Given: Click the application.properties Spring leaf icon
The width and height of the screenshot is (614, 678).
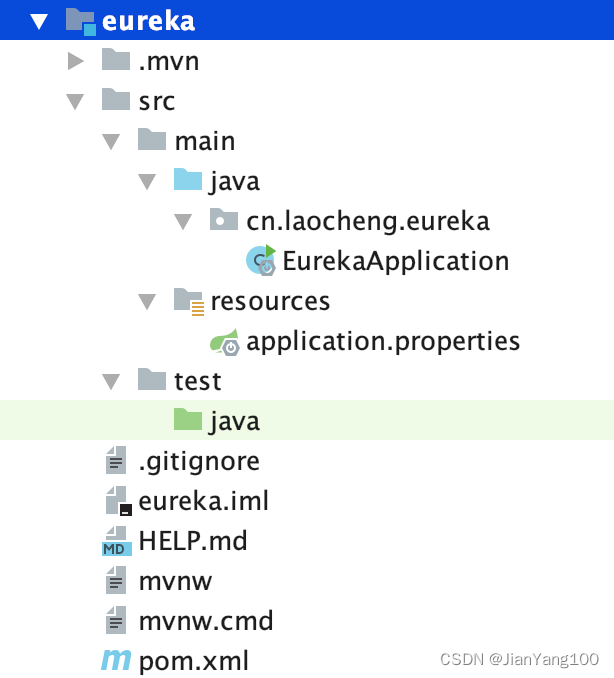Looking at the screenshot, I should [224, 342].
